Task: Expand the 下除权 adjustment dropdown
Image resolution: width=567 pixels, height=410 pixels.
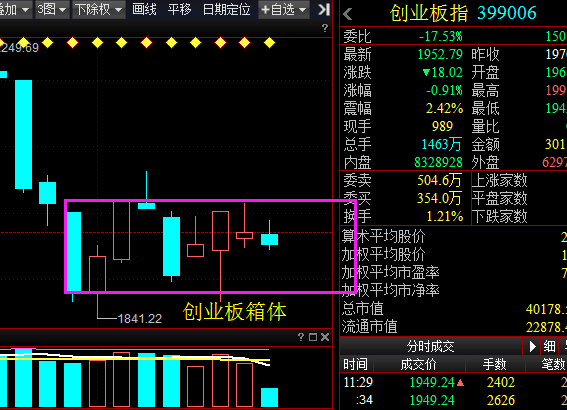Action: point(99,9)
